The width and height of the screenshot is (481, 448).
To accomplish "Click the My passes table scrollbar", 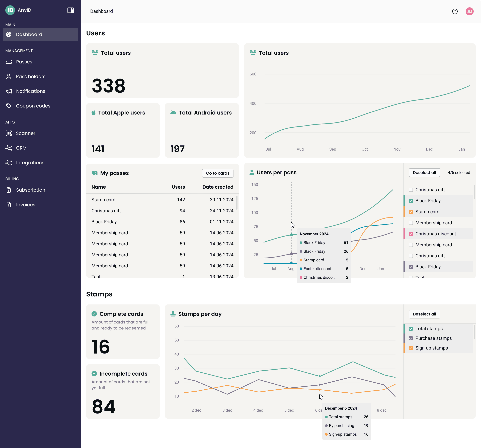I will point(237,203).
